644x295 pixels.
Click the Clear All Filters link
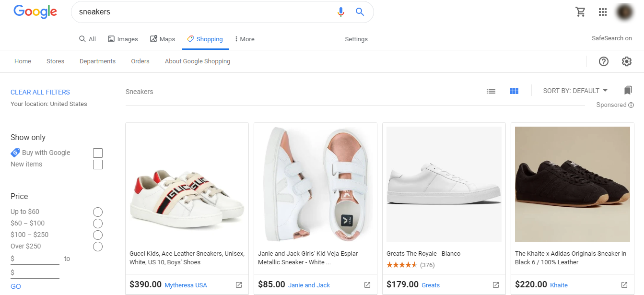click(x=40, y=92)
